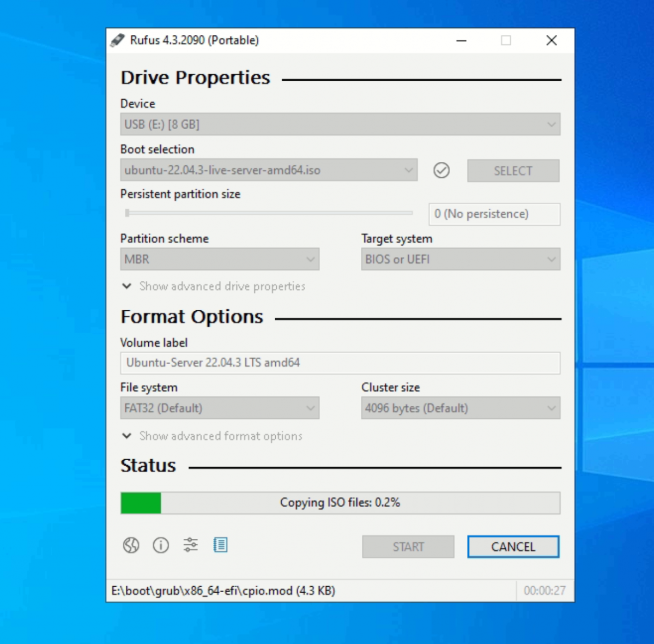This screenshot has width=654, height=644.
Task: Click the Volume label text field
Action: point(340,363)
